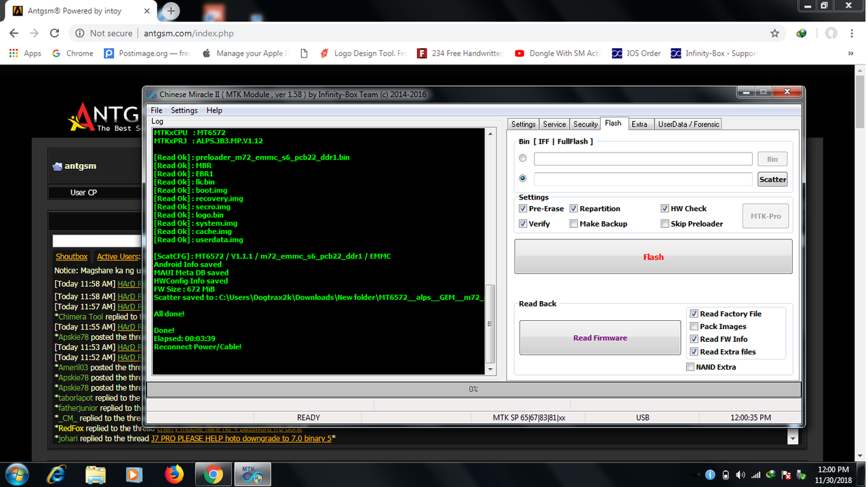Open the Dongle With SM Activation bookmark

click(x=557, y=53)
